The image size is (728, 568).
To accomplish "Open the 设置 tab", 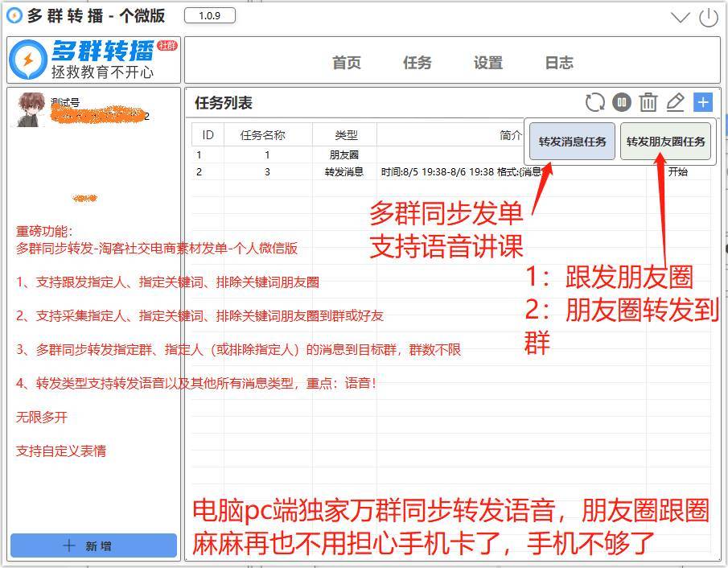I will click(x=488, y=63).
